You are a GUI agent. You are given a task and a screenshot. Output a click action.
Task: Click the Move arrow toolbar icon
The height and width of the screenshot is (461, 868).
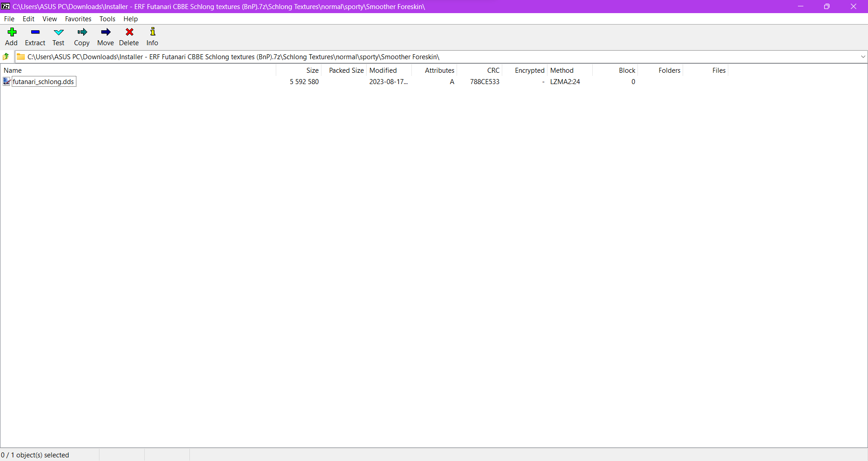point(106,32)
